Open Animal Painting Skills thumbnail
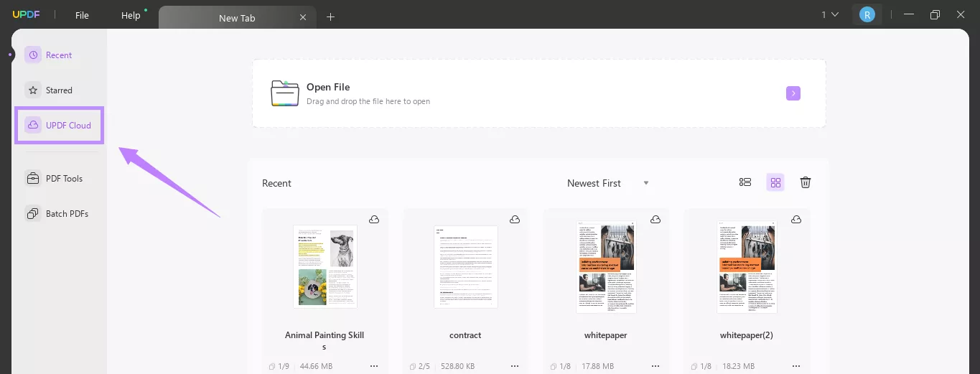This screenshot has height=374, width=980. click(325, 266)
